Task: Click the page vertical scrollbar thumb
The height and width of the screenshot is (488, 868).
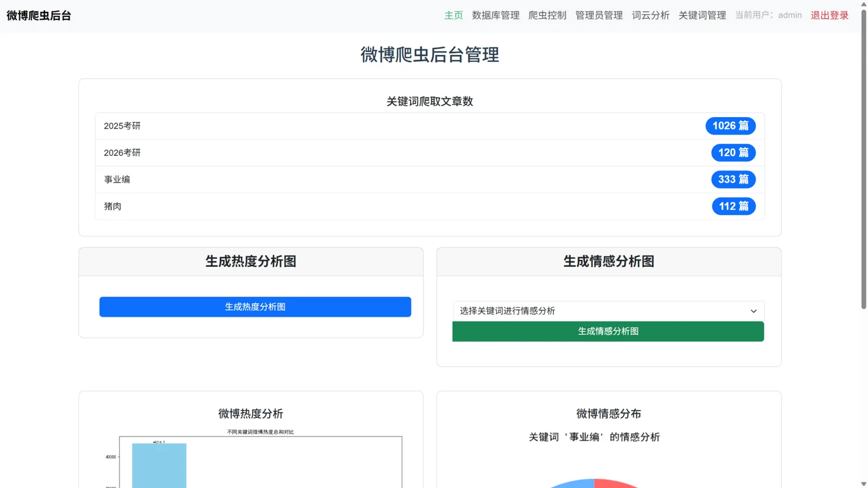Action: 864,159
